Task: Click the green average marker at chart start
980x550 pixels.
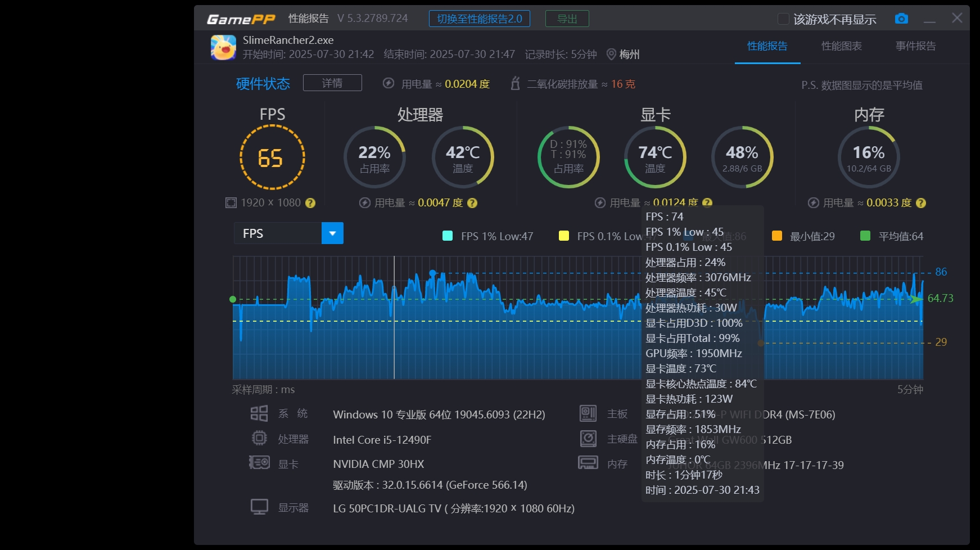Action: [233, 299]
